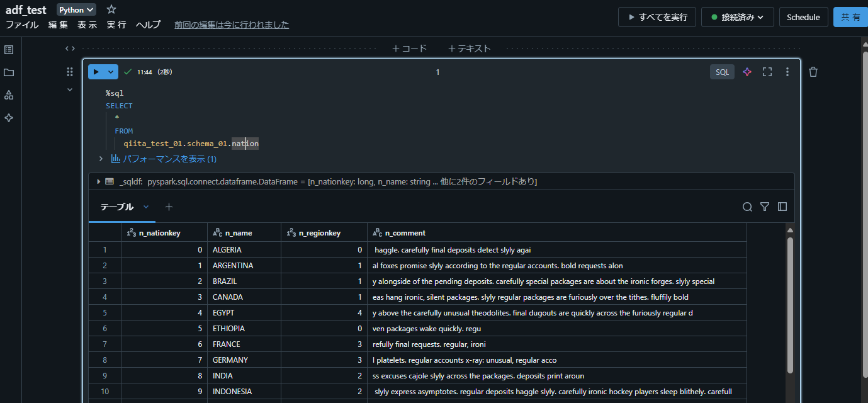Screen dimensions: 868x403
Task: Select the INDONESIA cell
Action: coord(244,392)
